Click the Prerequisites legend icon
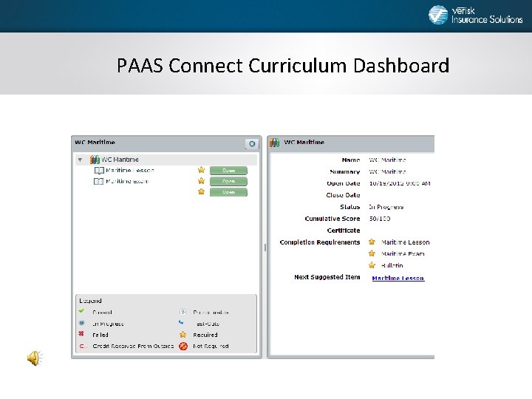The width and height of the screenshot is (532, 399). click(x=183, y=312)
